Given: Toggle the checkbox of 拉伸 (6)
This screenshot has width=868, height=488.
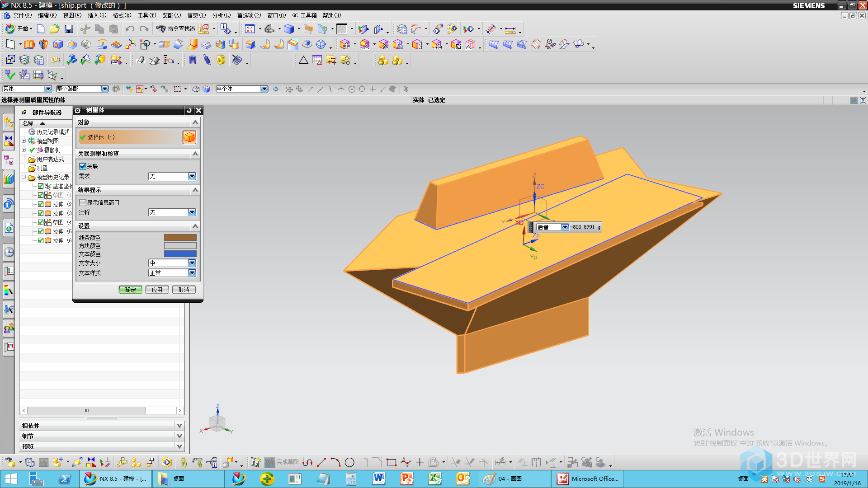Looking at the screenshot, I should pos(41,240).
